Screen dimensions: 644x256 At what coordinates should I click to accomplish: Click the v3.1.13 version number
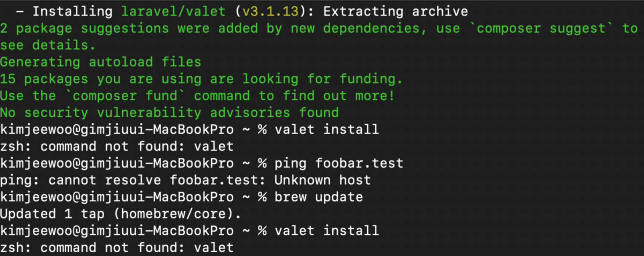[x=271, y=11]
